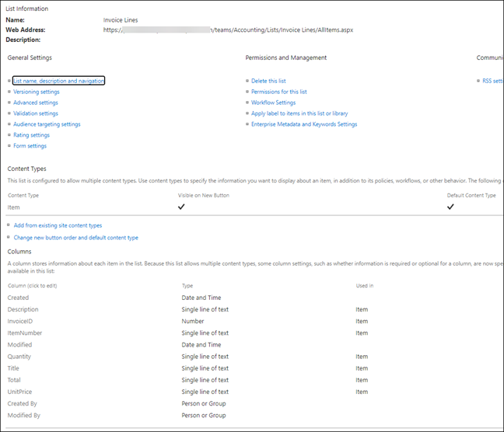The height and width of the screenshot is (432, 504).
Task: Open Versioning settings
Action: click(36, 92)
